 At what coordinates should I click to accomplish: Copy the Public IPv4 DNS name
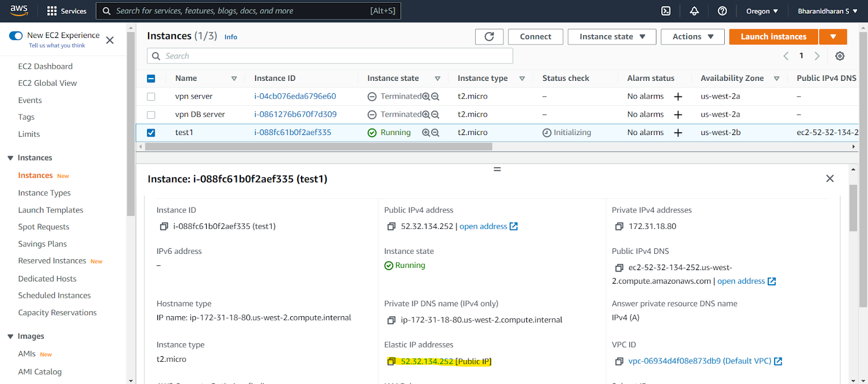[x=619, y=267]
